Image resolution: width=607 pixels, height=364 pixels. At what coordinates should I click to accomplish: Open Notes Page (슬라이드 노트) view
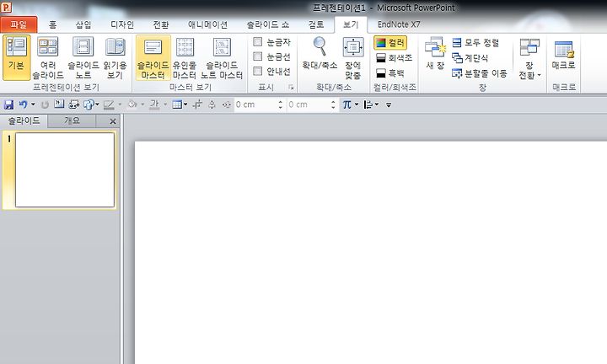click(x=83, y=57)
